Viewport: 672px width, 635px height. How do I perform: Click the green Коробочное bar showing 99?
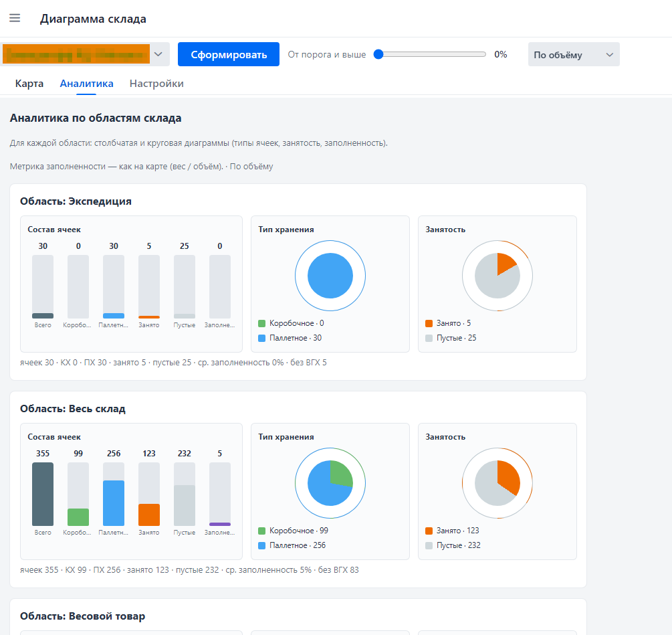click(78, 517)
